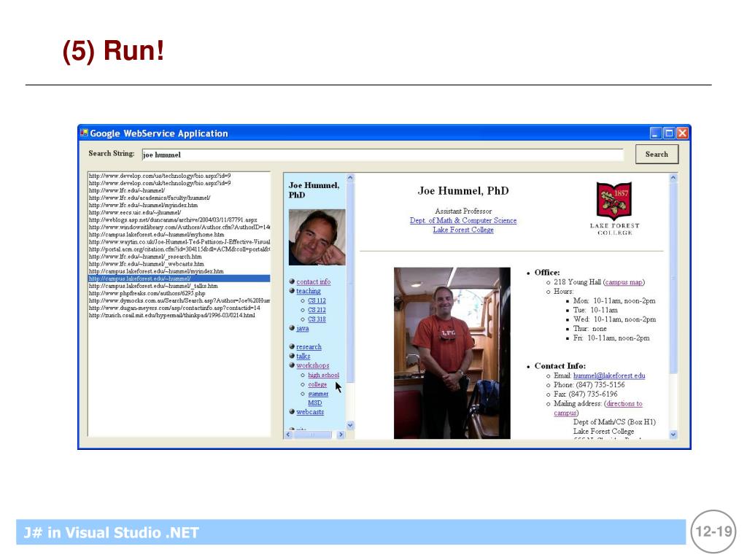Click the Search button
747x560 pixels.
click(657, 155)
